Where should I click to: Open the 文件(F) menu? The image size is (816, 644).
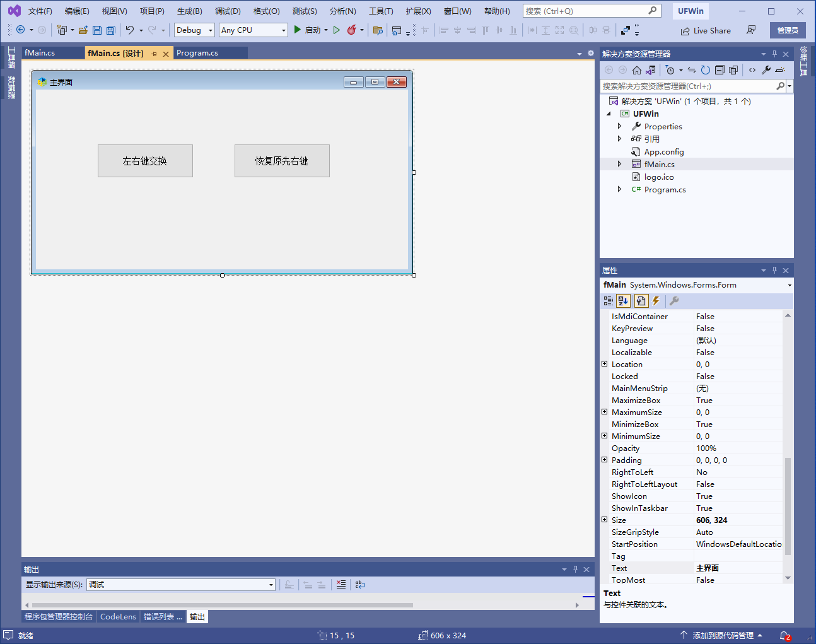[x=40, y=11]
